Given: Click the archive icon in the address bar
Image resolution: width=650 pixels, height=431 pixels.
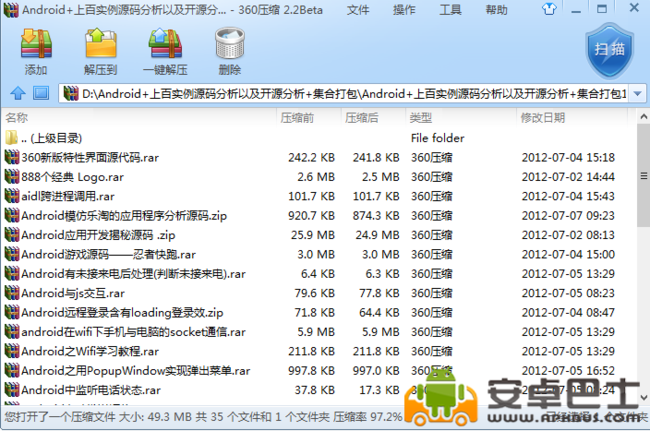Looking at the screenshot, I should (x=71, y=93).
